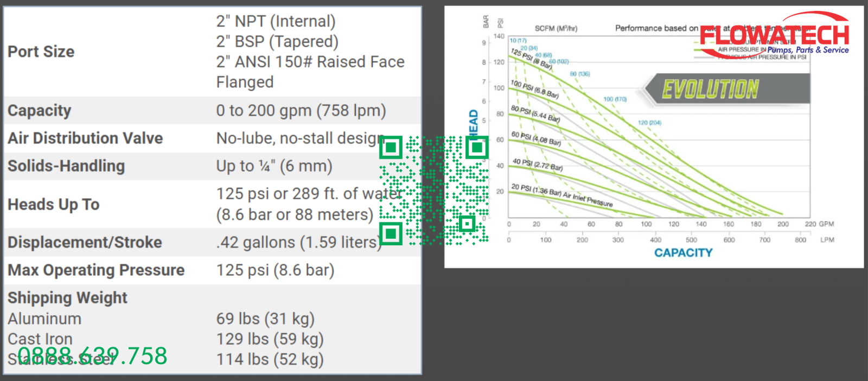The width and height of the screenshot is (868, 381).
Task: Click the 2" NPT (Internal) text
Action: tap(276, 21)
